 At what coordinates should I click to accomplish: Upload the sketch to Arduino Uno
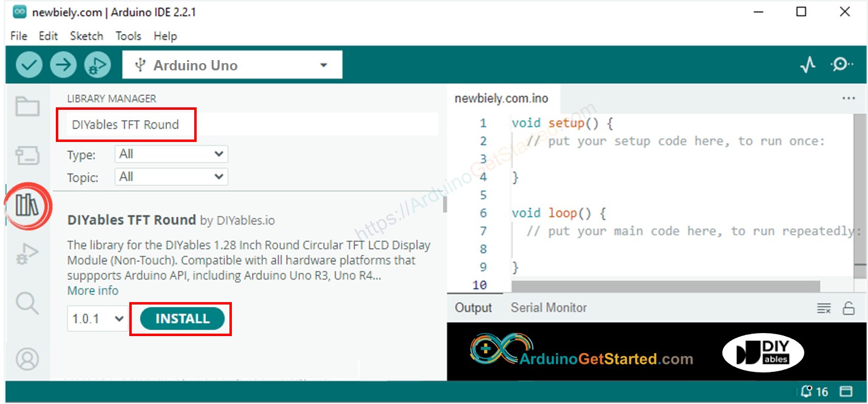click(x=63, y=64)
